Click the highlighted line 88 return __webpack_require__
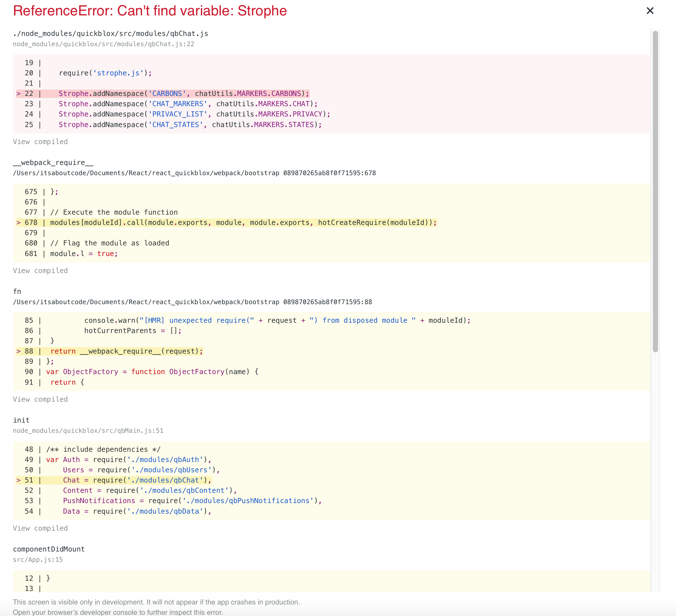Image resolution: width=676 pixels, height=616 pixels. [126, 351]
